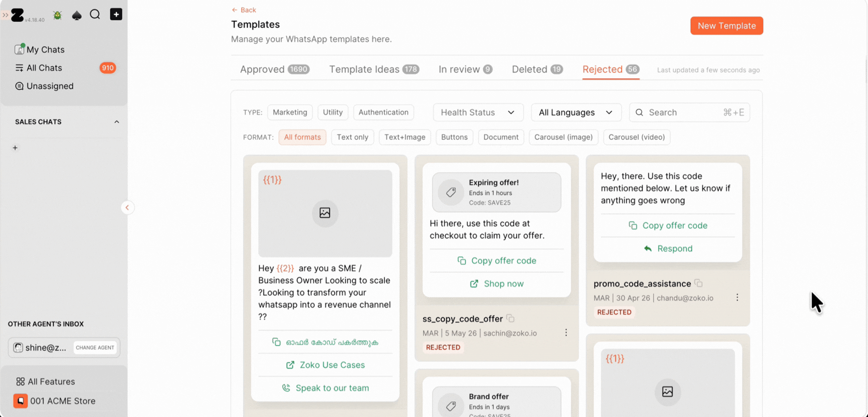Click the template Search field
This screenshot has width=868, height=417.
689,113
